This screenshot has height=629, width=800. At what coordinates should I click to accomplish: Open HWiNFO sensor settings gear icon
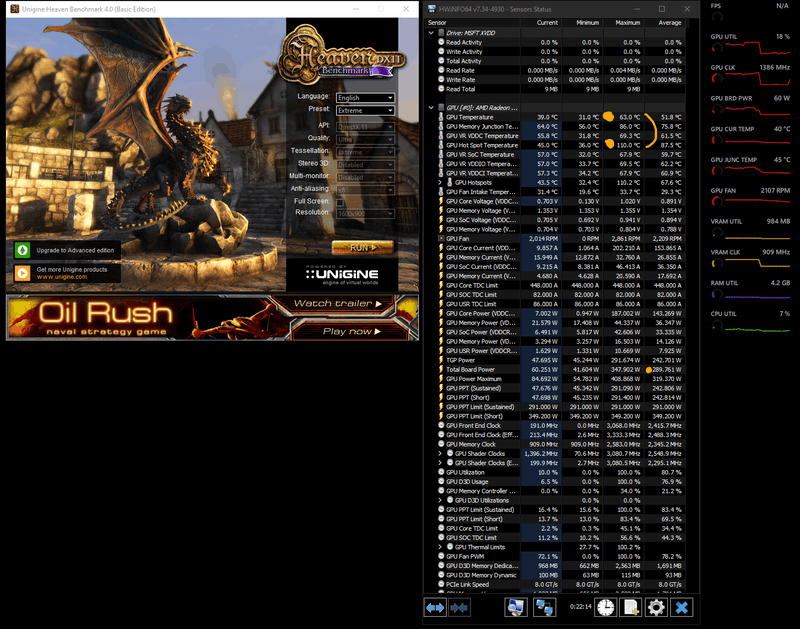[x=656, y=608]
